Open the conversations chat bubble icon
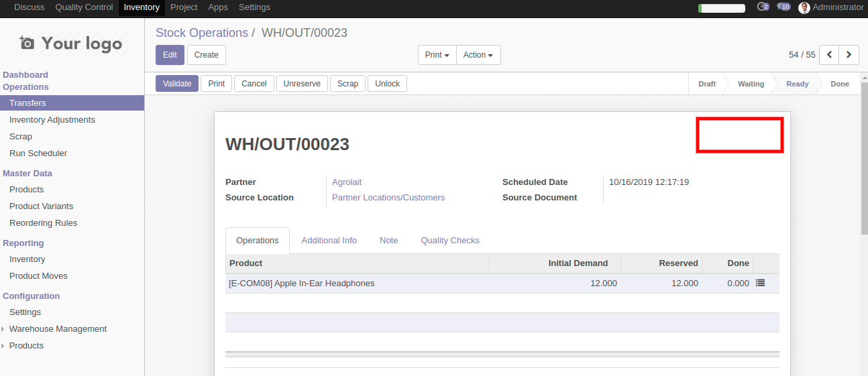This screenshot has height=376, width=868. (783, 7)
